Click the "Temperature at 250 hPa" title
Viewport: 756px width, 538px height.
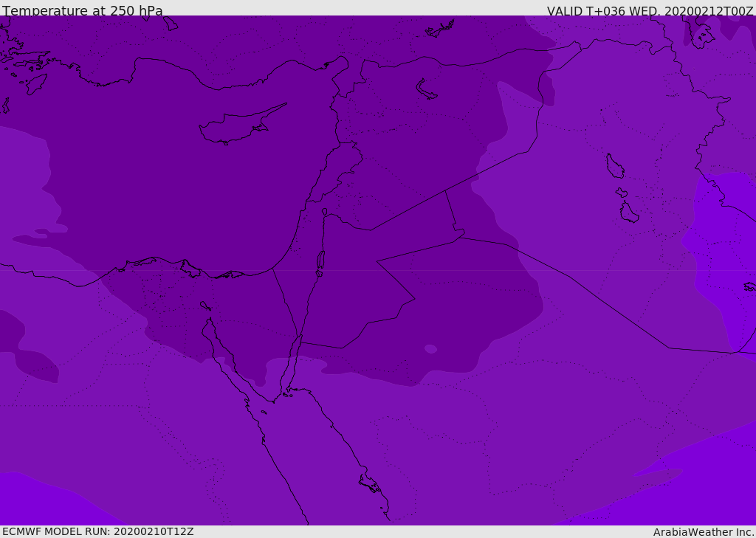click(x=83, y=11)
